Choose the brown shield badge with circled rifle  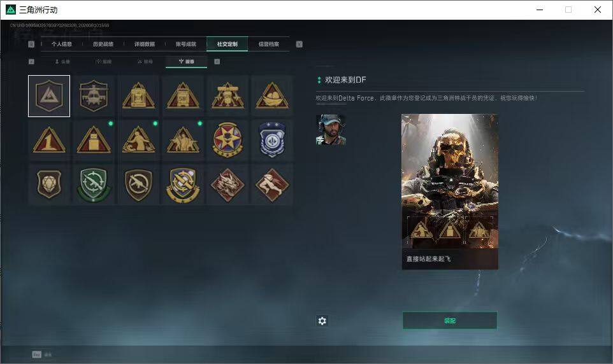138,185
